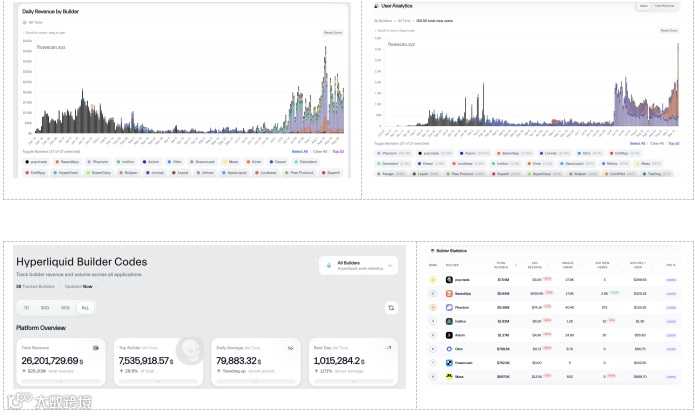
Task: Sort by Total Revenue column header
Action: click(502, 265)
